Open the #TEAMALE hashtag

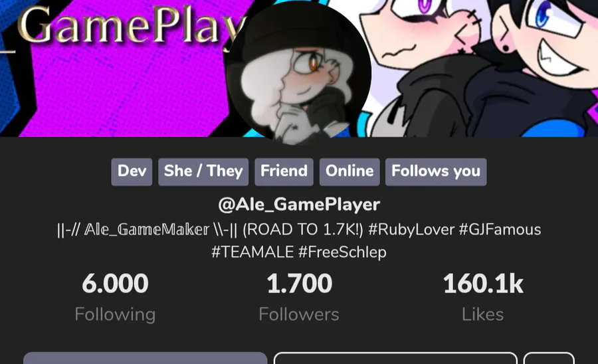252,252
